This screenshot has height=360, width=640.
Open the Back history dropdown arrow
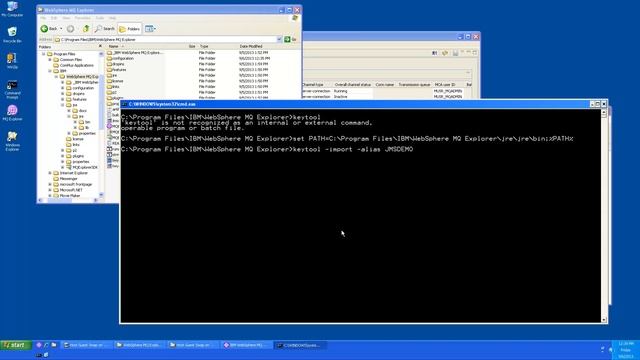tap(61, 29)
